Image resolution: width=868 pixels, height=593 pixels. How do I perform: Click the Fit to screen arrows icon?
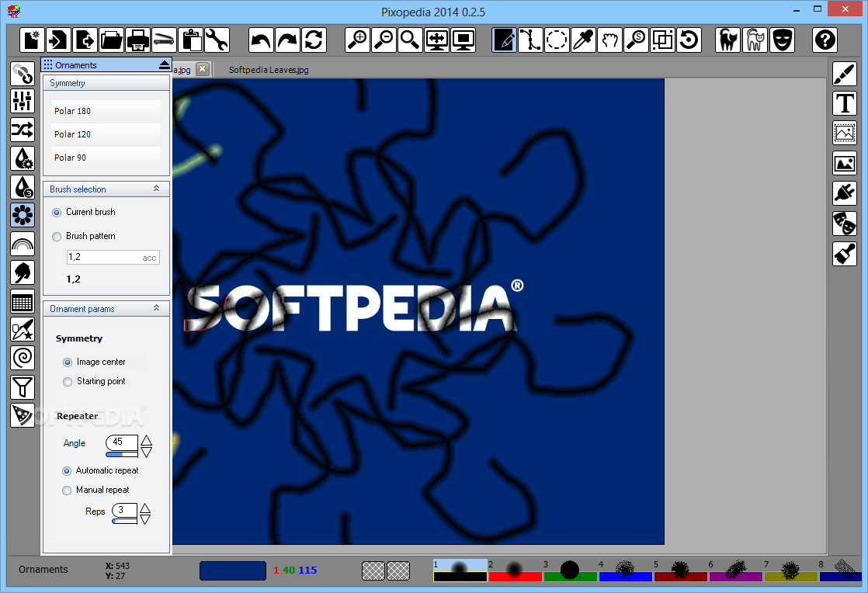(x=437, y=40)
